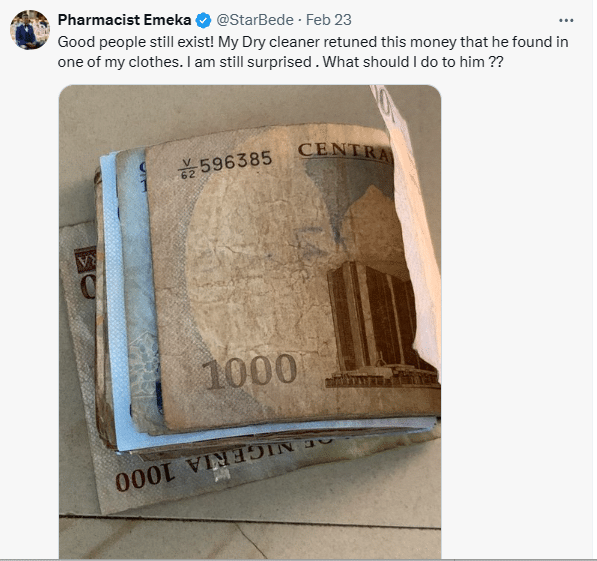Click the serial number 596385 on the banknote

pos(236,160)
